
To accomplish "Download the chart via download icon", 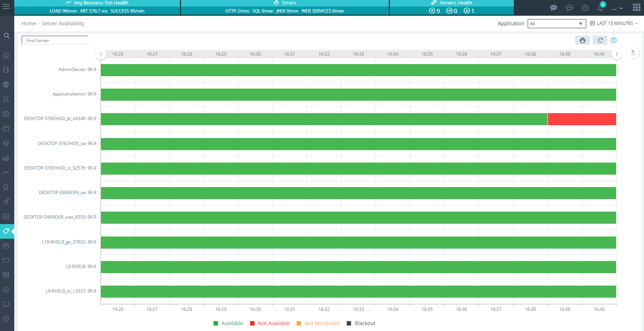I will (x=633, y=53).
